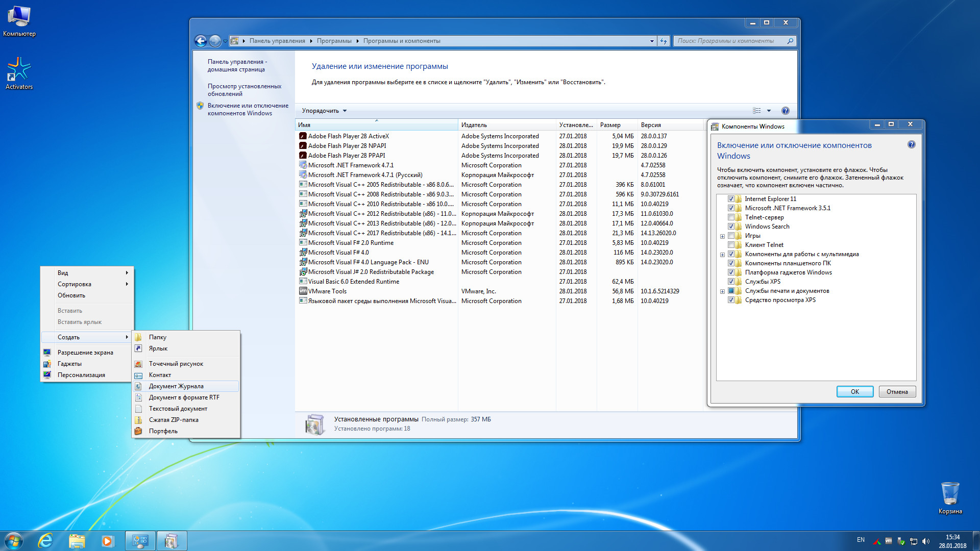Choose Персонализация from desktop context menu
980x551 pixels.
tap(81, 375)
